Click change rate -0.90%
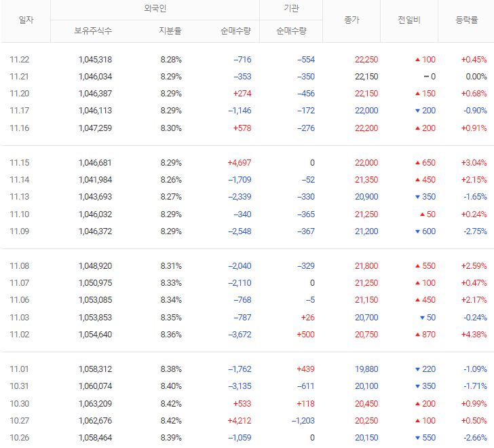Screen dimensions: 494x448 pos(475,111)
